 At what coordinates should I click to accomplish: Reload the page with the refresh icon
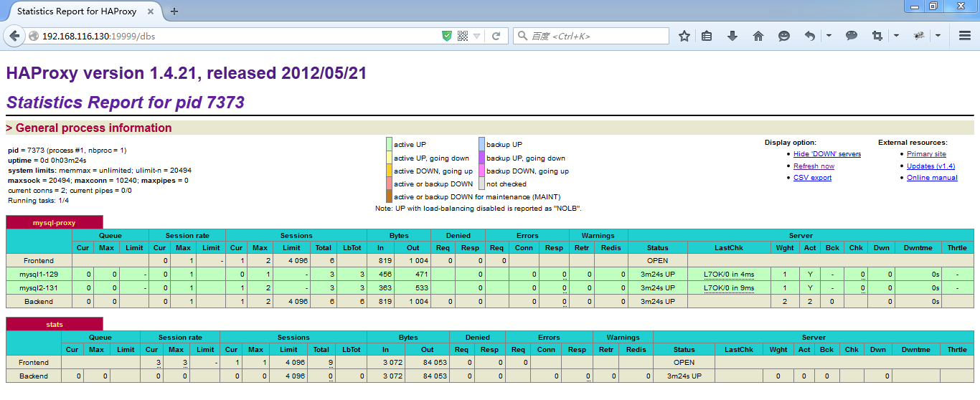point(496,36)
